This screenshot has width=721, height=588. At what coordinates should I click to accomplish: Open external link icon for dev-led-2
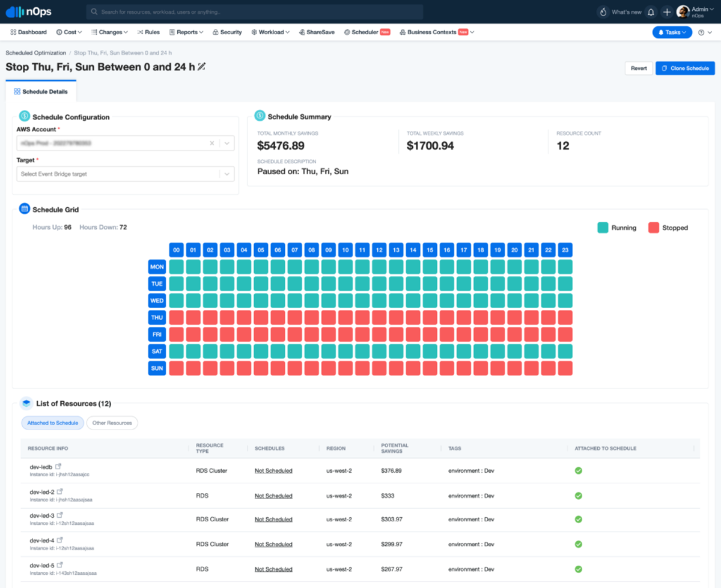(x=59, y=491)
